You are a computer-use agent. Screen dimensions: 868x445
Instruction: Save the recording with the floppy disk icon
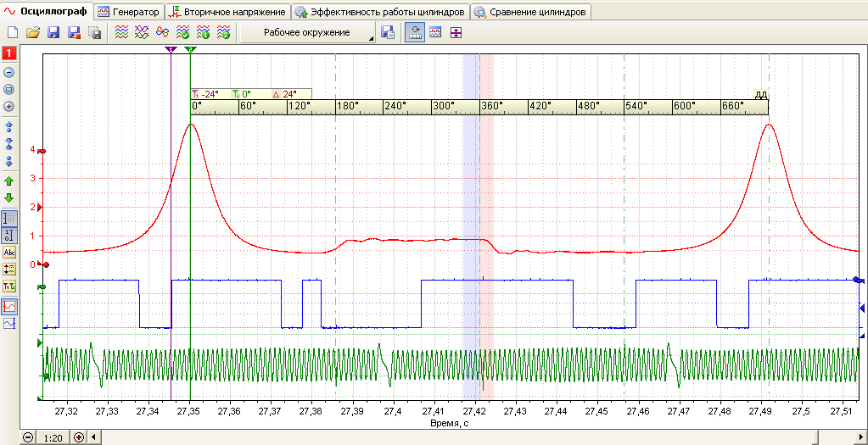[x=53, y=32]
